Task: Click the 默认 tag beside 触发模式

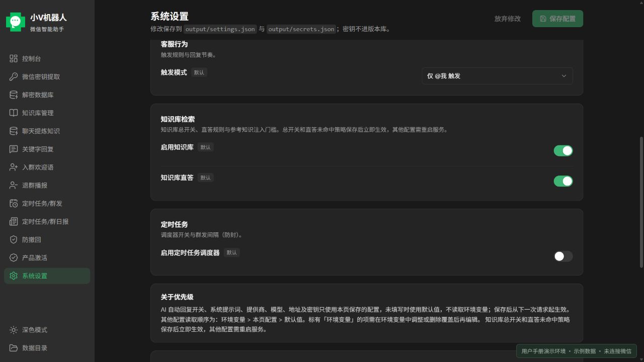Action: point(199,72)
